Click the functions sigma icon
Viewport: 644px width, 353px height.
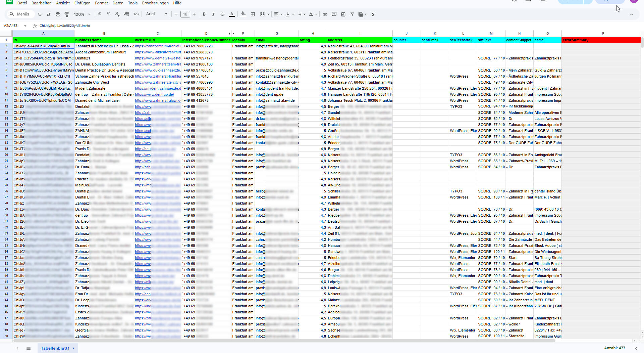tap(373, 14)
